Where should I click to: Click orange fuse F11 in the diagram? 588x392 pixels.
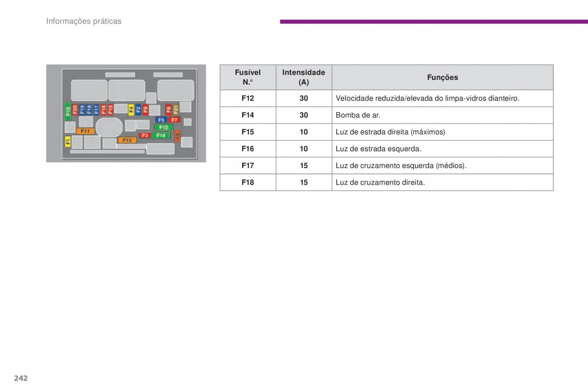point(85,131)
